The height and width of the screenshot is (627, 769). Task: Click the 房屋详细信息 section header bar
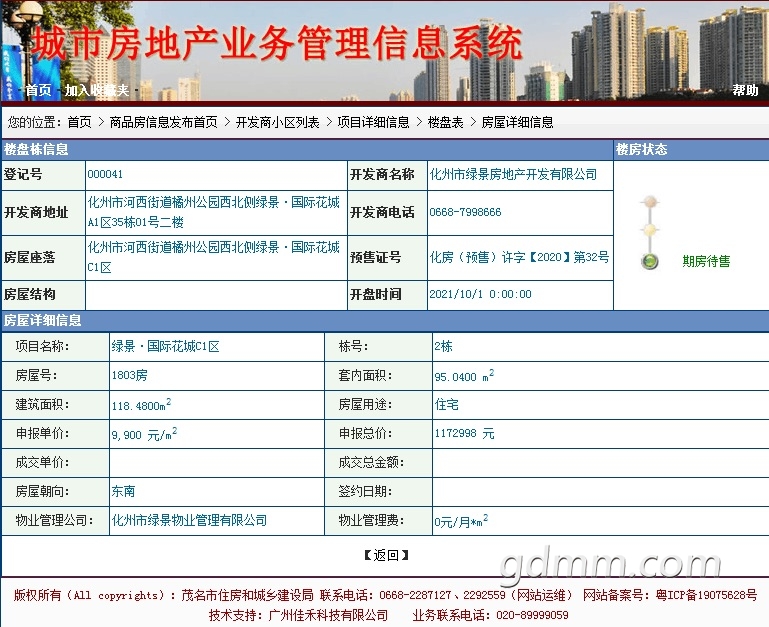pyautogui.click(x=385, y=320)
